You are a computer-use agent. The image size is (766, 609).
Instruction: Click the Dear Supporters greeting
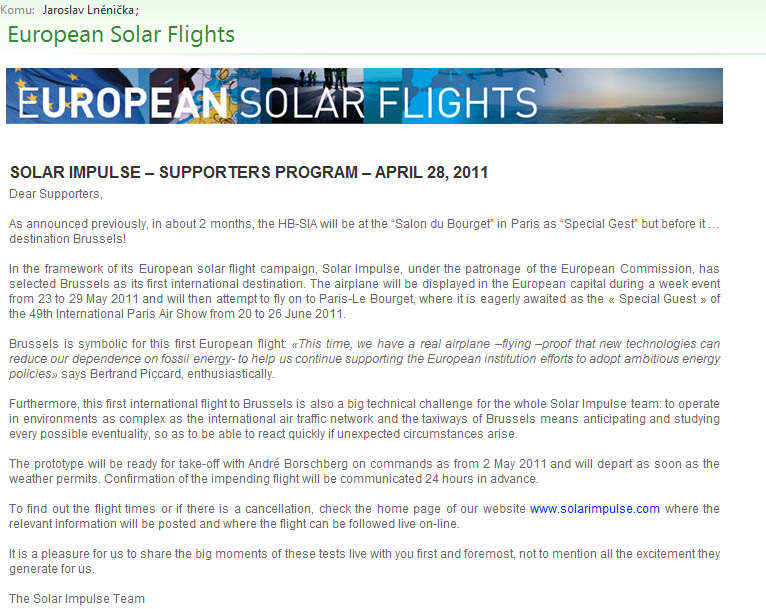pos(56,194)
